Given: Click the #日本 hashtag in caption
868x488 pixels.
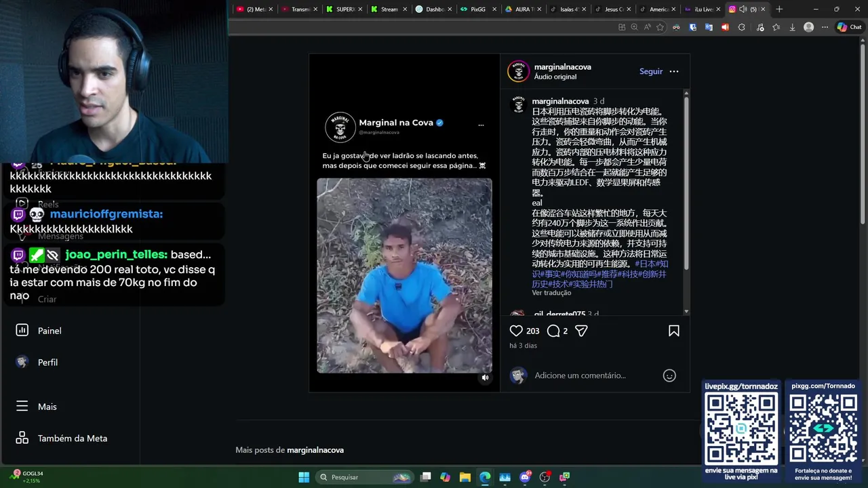Looking at the screenshot, I should pos(645,264).
